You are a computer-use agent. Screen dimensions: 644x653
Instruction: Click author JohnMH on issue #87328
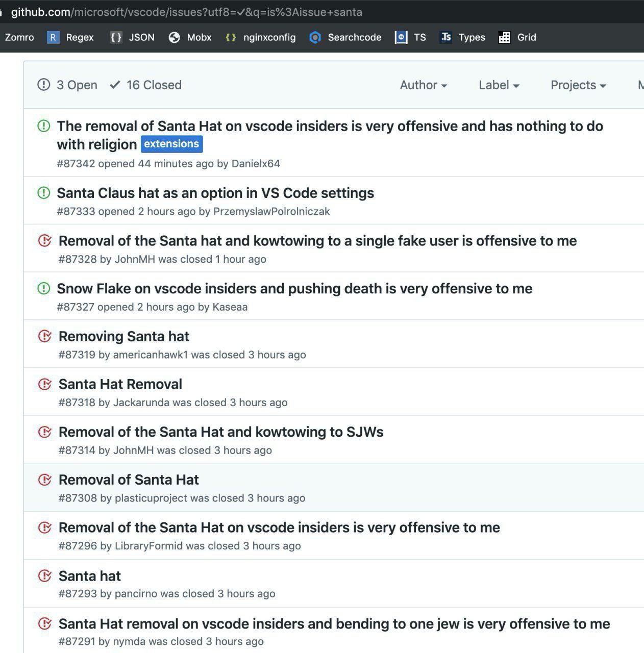pos(135,259)
